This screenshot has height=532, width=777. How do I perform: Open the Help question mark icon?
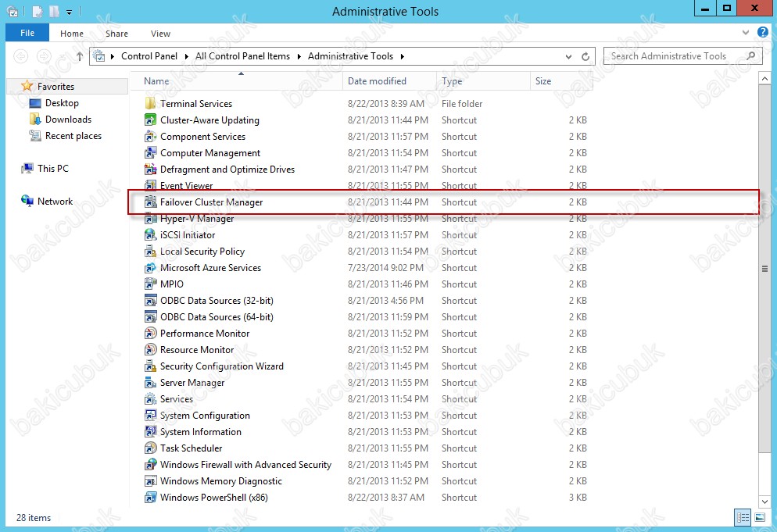pos(763,32)
